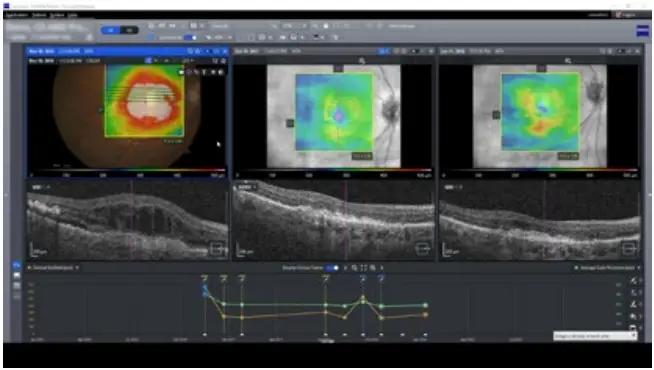Select the fifth event flag on the trend chart

(x=363, y=278)
